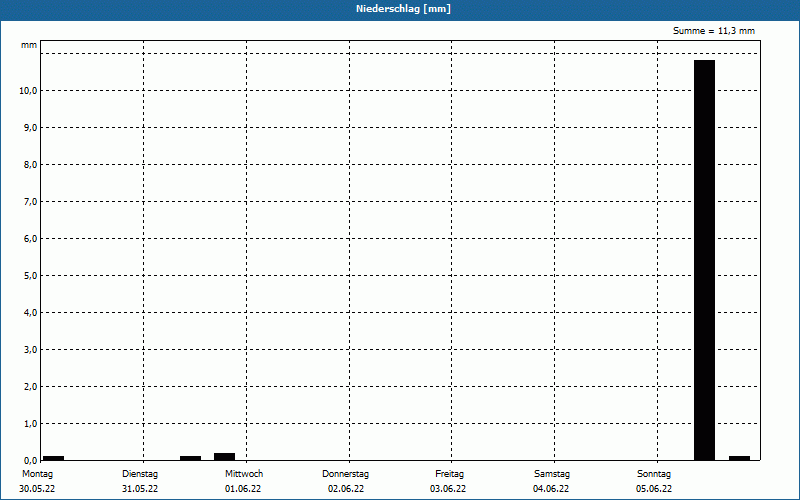The width and height of the screenshot is (800, 500).
Task: Click the 4,0 y-axis value
Action: tap(30, 313)
